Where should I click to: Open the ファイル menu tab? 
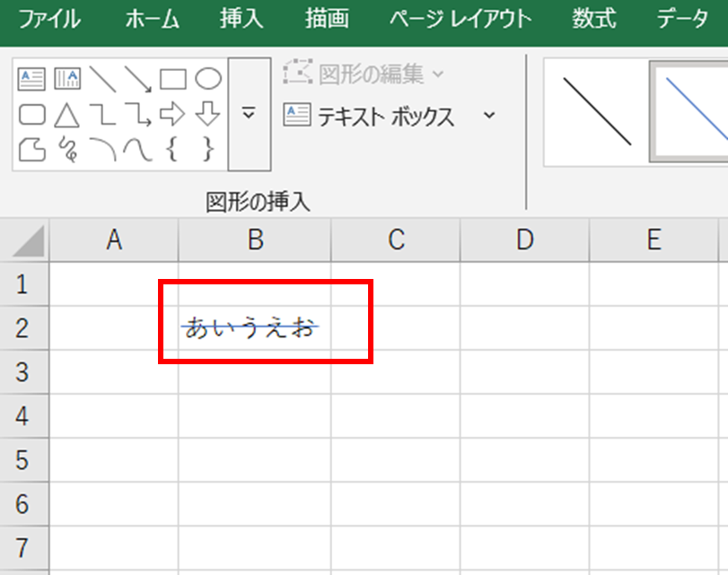(49, 20)
